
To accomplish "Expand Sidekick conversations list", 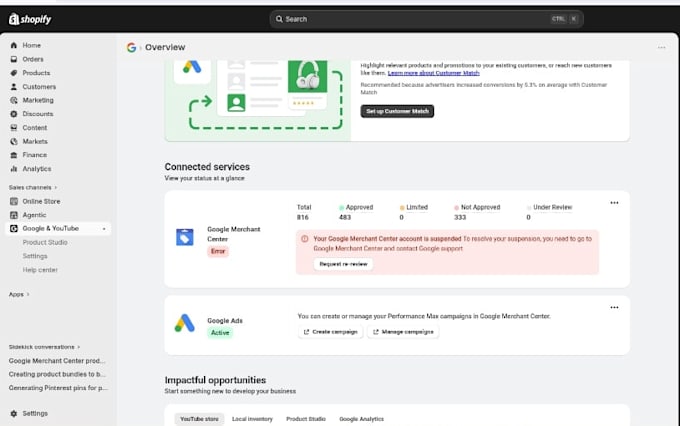I will [x=44, y=347].
